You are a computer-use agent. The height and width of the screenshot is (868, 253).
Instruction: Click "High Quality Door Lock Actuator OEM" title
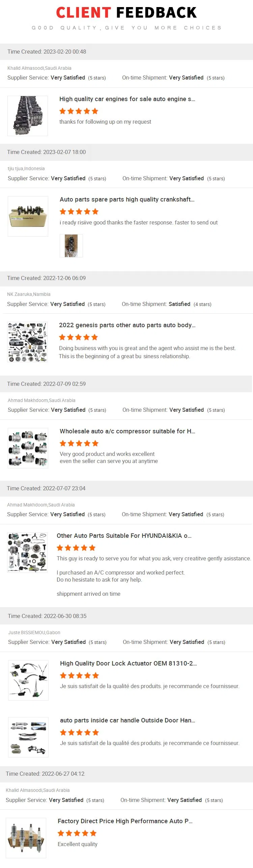[128, 663]
